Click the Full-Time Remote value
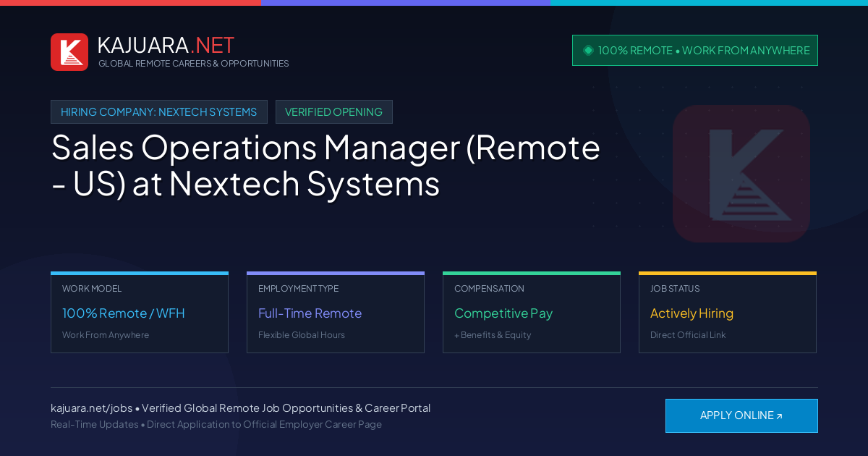 [x=310, y=313]
